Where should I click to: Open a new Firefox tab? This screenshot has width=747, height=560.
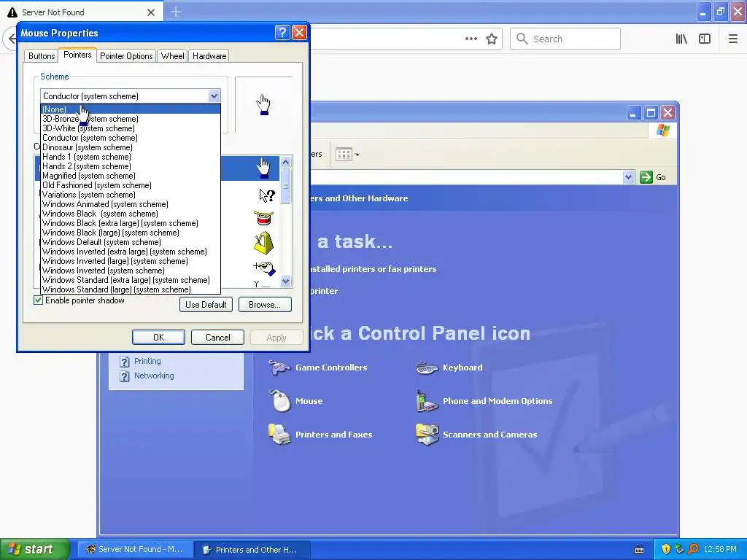176,12
